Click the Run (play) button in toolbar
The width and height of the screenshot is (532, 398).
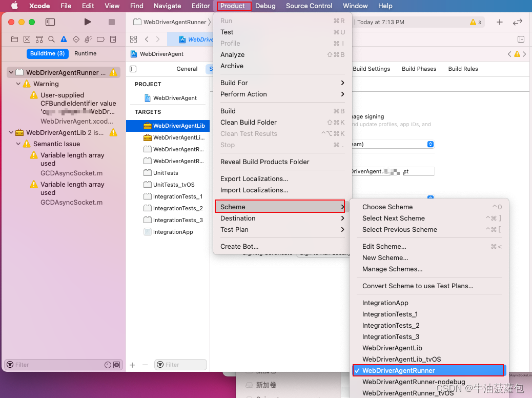click(88, 22)
